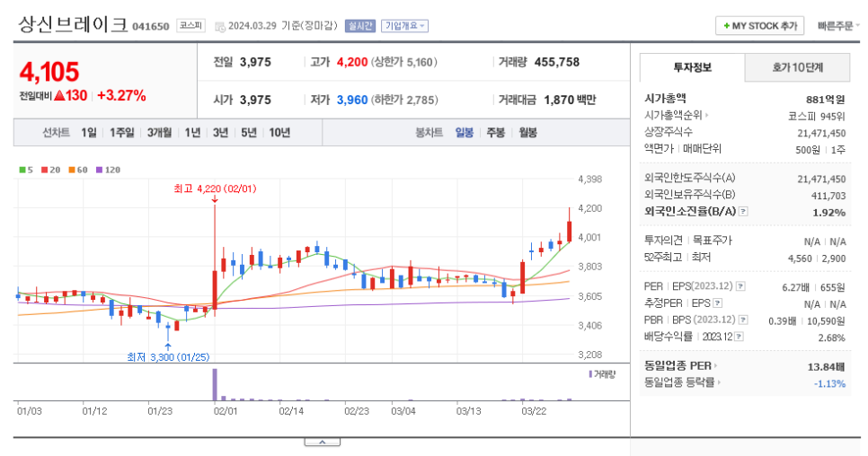Click the 최고 4,220 high-price marker arrow
This screenshot has width=868, height=456.
click(x=214, y=199)
